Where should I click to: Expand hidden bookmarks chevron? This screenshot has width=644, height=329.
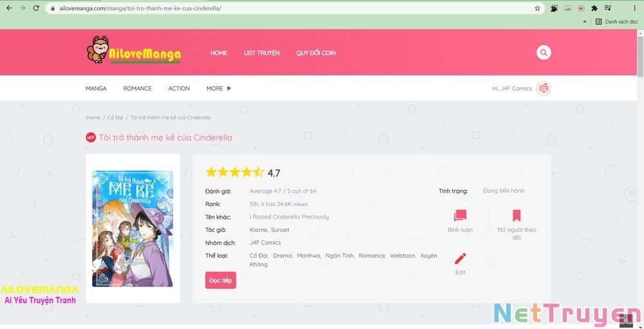(x=585, y=21)
